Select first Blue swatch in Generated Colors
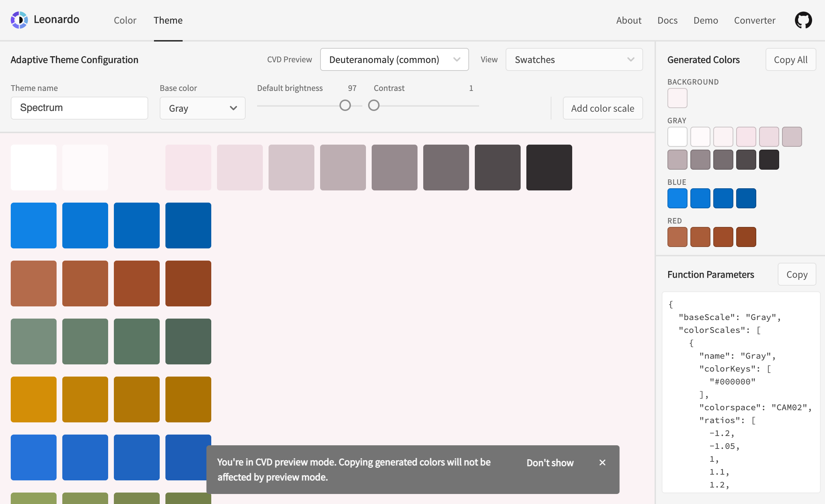This screenshot has height=504, width=825. (x=677, y=198)
